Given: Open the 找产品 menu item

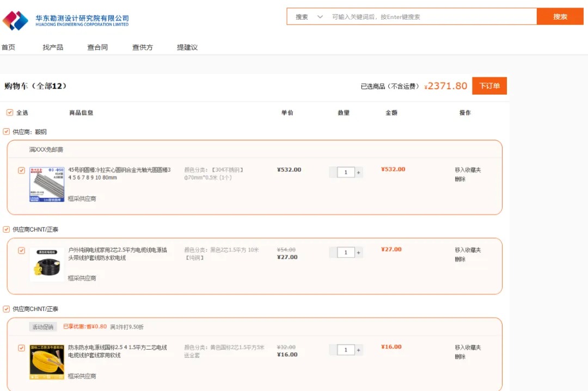Looking at the screenshot, I should point(53,47).
